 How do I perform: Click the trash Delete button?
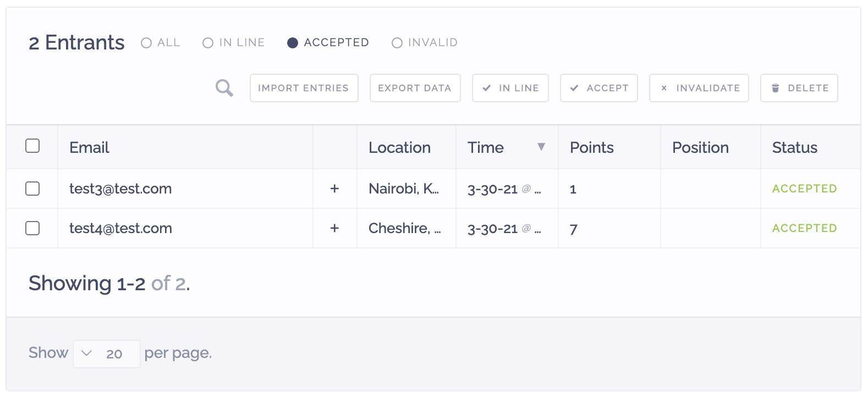pos(799,88)
